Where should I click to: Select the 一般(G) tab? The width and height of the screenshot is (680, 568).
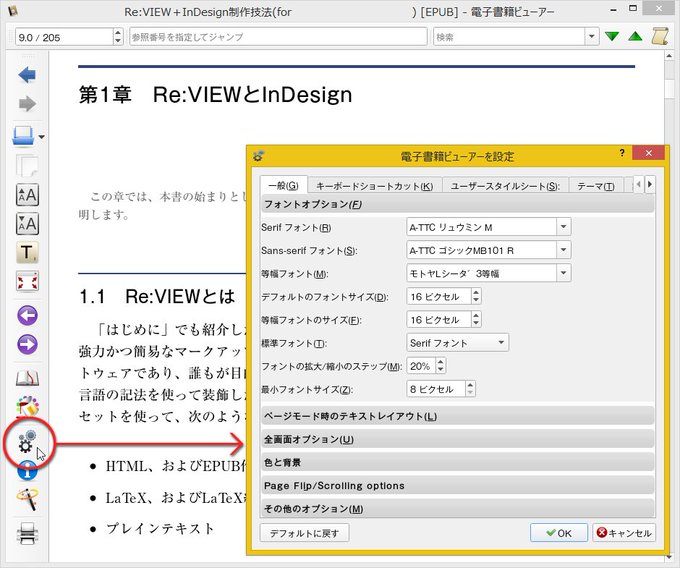point(284,186)
